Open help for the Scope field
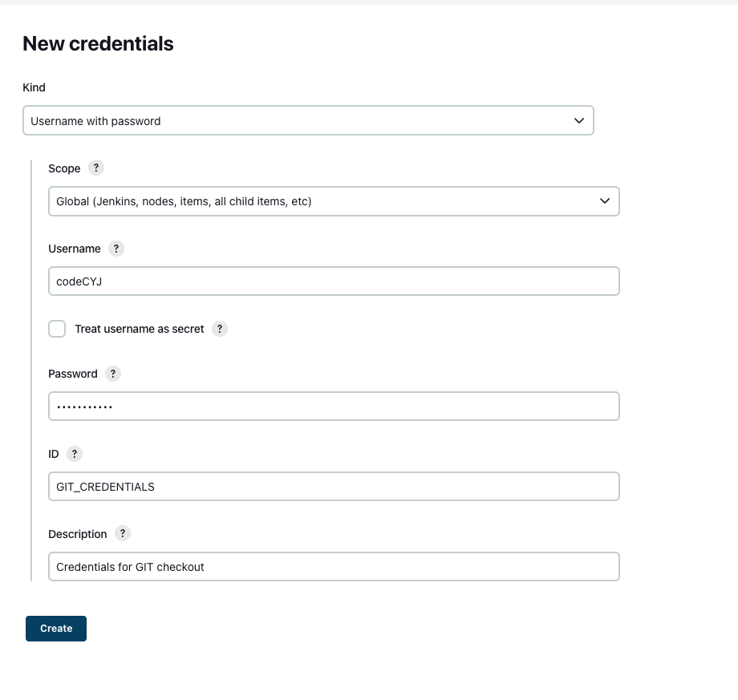 (x=96, y=168)
